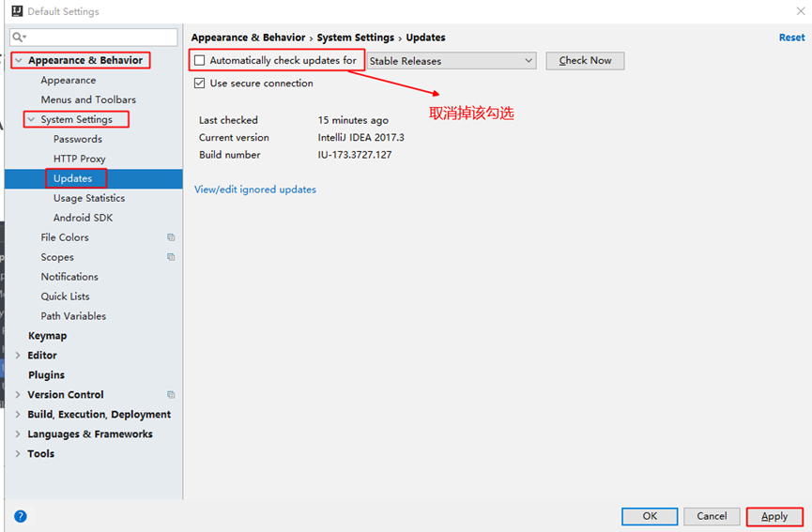Open Plugins settings
Image resolution: width=812 pixels, height=532 pixels.
[x=46, y=375]
